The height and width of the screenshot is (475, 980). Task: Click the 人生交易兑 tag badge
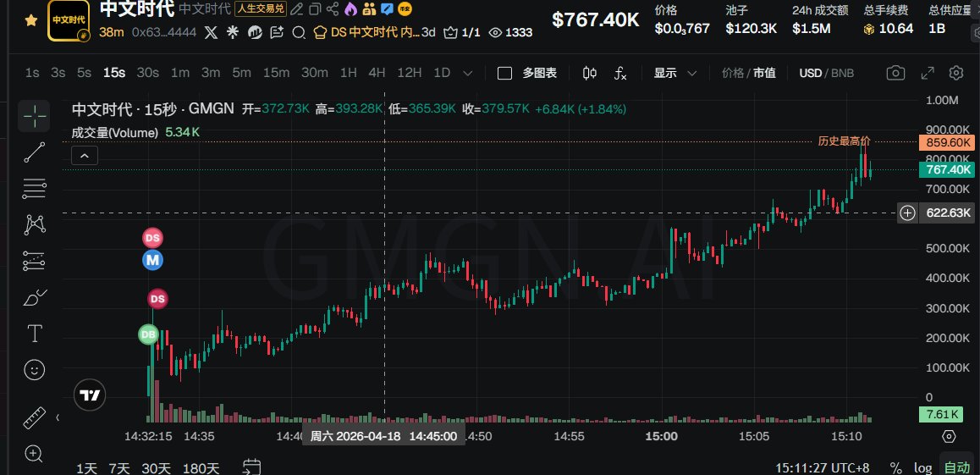pyautogui.click(x=261, y=8)
